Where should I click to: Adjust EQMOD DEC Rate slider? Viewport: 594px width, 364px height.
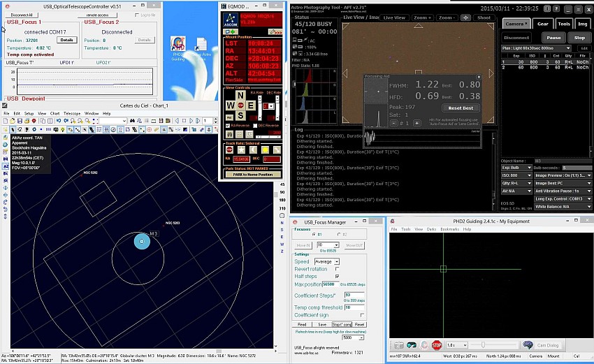pyautogui.click(x=277, y=108)
